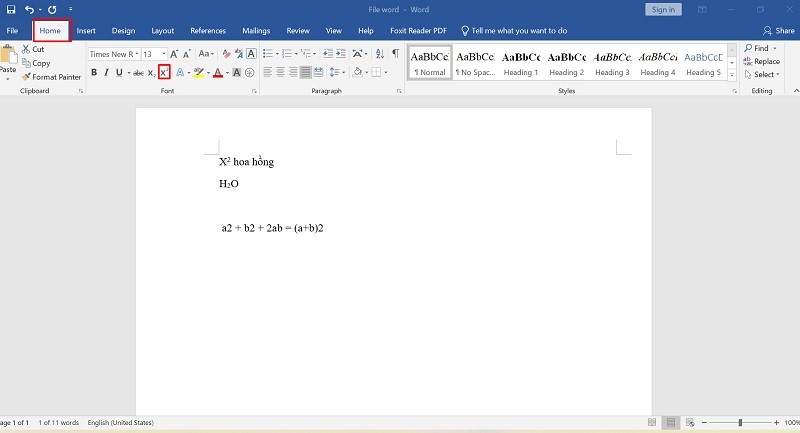The image size is (800, 433).
Task: Show paragraph marks
Action: [x=395, y=54]
